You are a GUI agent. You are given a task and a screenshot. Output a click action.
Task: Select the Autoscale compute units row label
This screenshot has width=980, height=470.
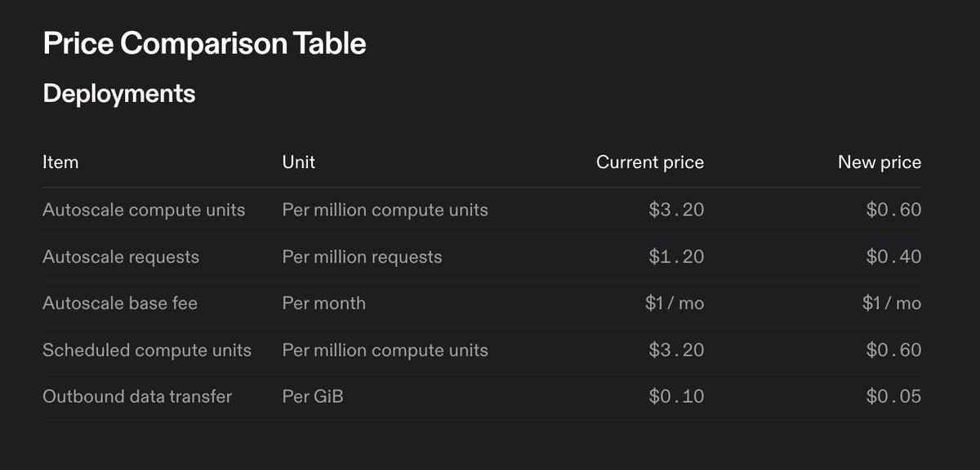(144, 210)
